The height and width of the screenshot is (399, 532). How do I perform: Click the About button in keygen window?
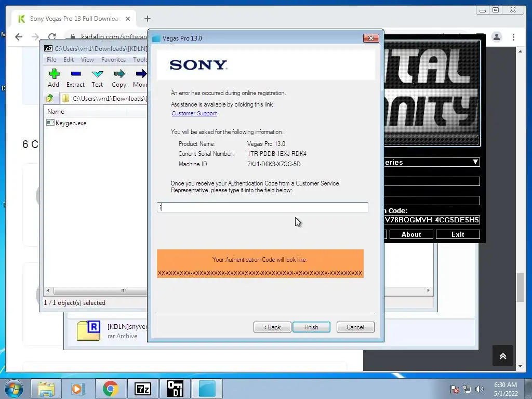point(411,234)
